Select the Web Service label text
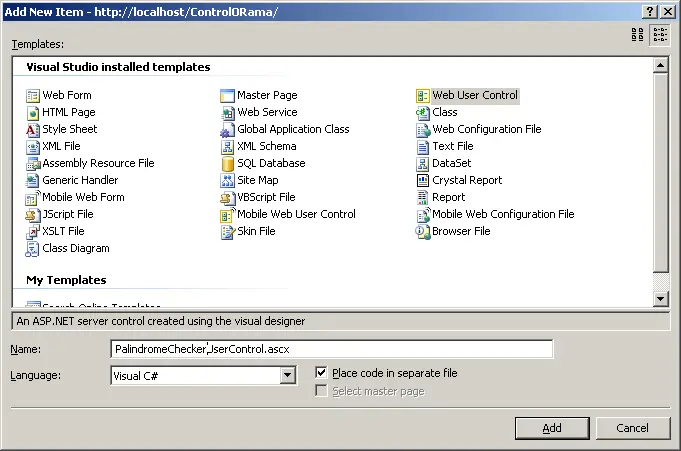 pyautogui.click(x=268, y=112)
